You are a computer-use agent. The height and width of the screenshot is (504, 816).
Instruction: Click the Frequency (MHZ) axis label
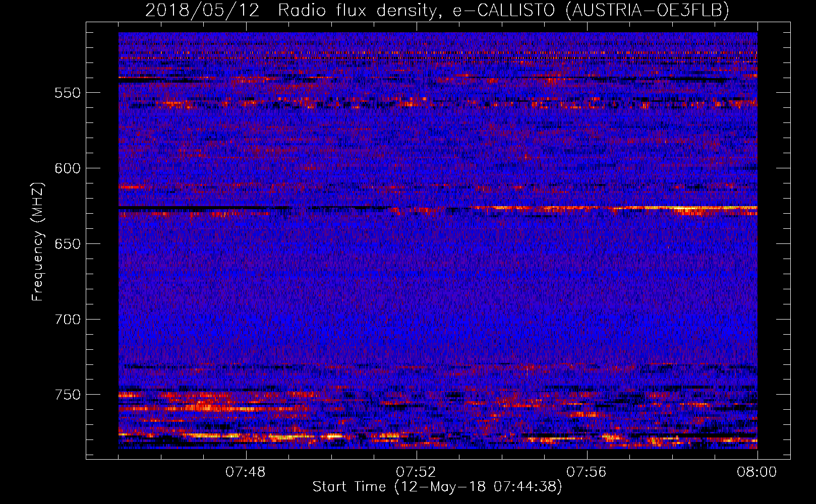[x=38, y=241]
